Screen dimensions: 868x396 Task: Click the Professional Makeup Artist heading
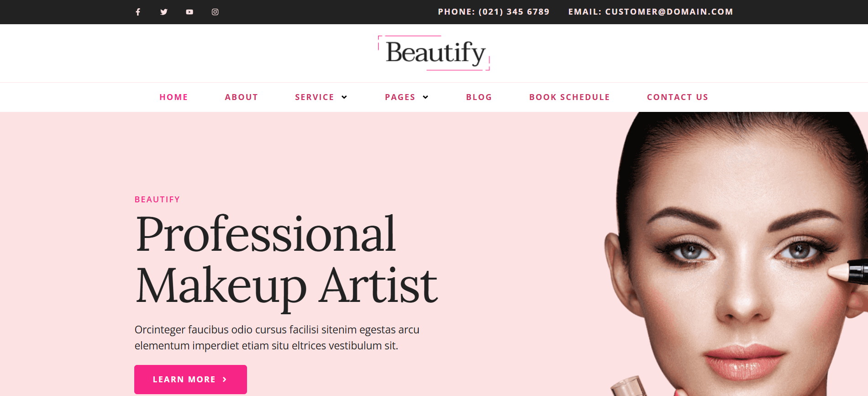(286, 259)
